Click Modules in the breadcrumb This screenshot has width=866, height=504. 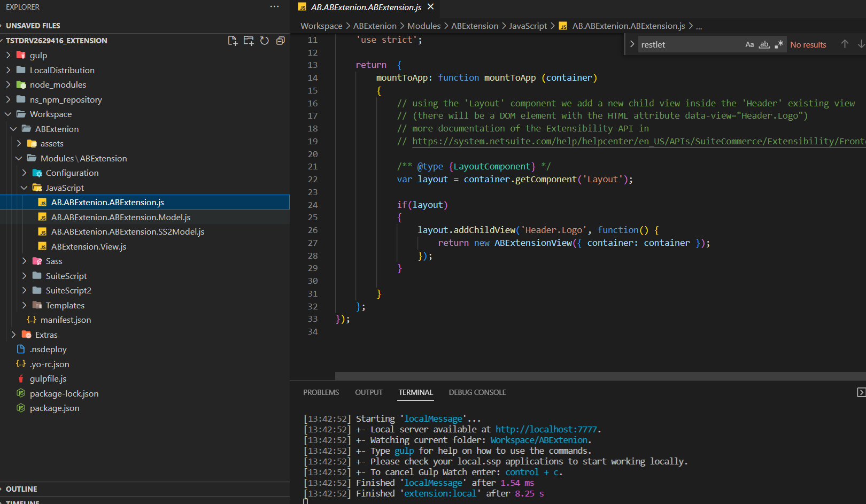tap(424, 26)
